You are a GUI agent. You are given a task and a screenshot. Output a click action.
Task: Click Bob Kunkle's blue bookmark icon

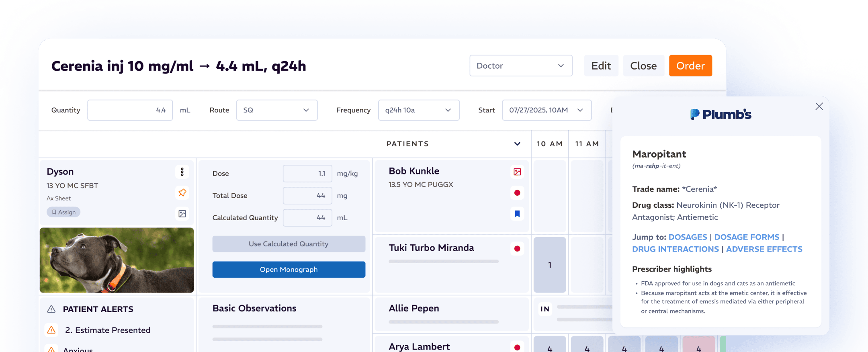[x=517, y=214]
